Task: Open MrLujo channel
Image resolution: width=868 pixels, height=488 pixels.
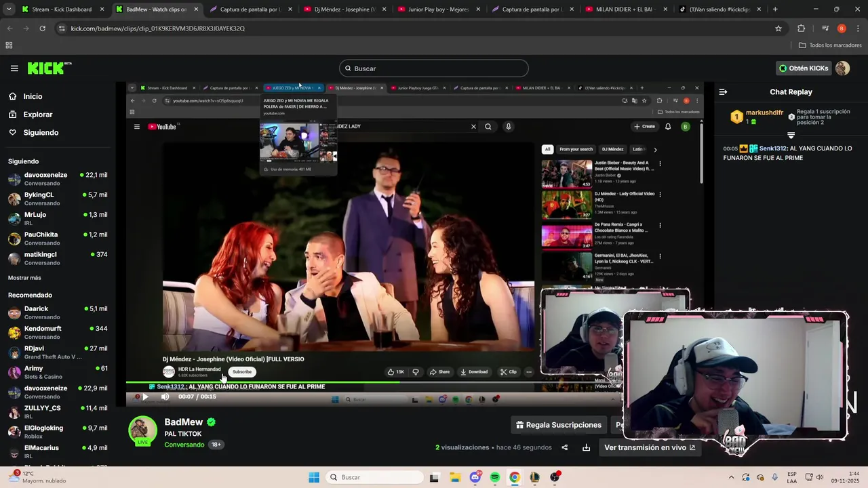Action: (58, 218)
